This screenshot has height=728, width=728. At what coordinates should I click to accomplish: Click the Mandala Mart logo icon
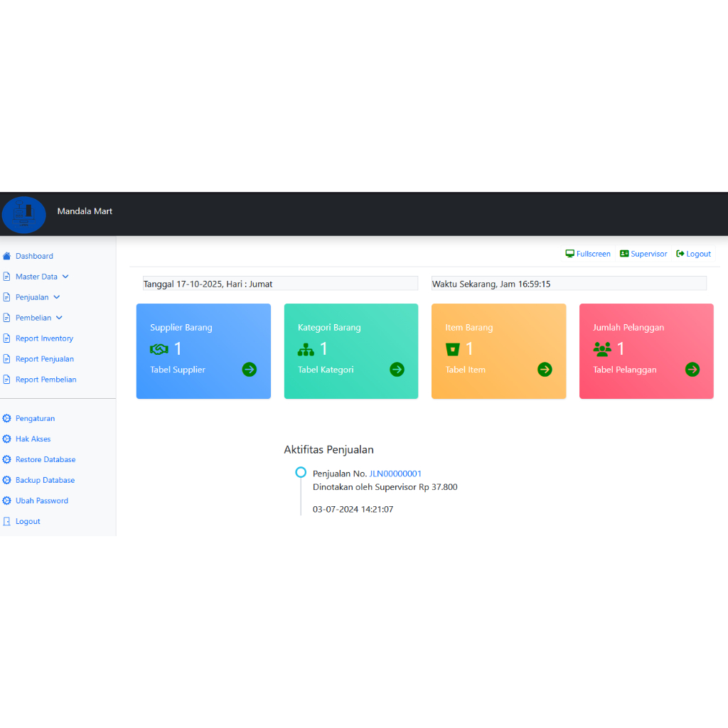(x=23, y=215)
